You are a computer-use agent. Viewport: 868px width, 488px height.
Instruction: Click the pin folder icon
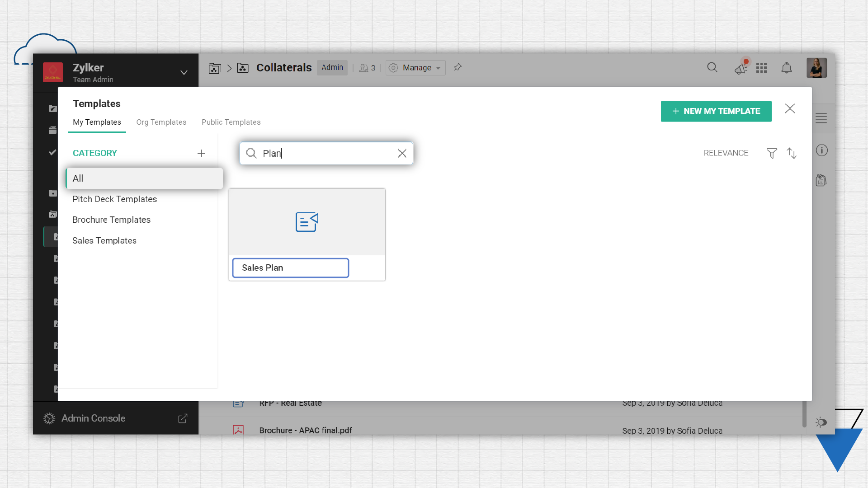tap(458, 67)
